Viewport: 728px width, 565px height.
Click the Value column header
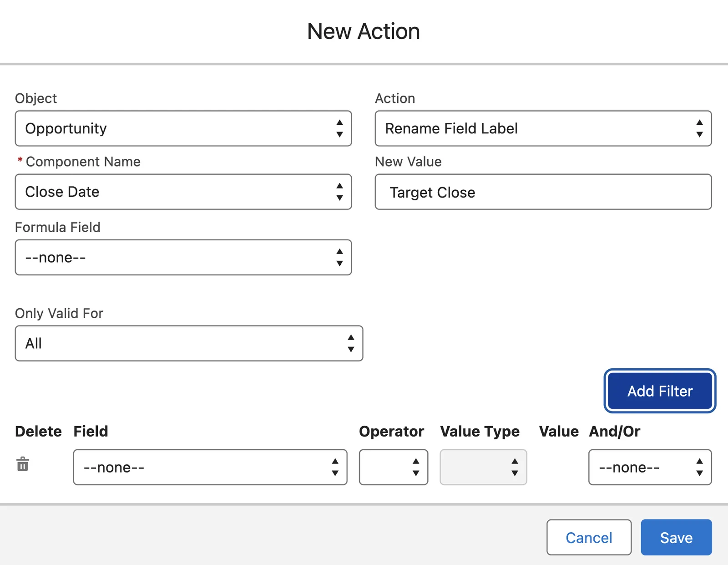(x=559, y=431)
